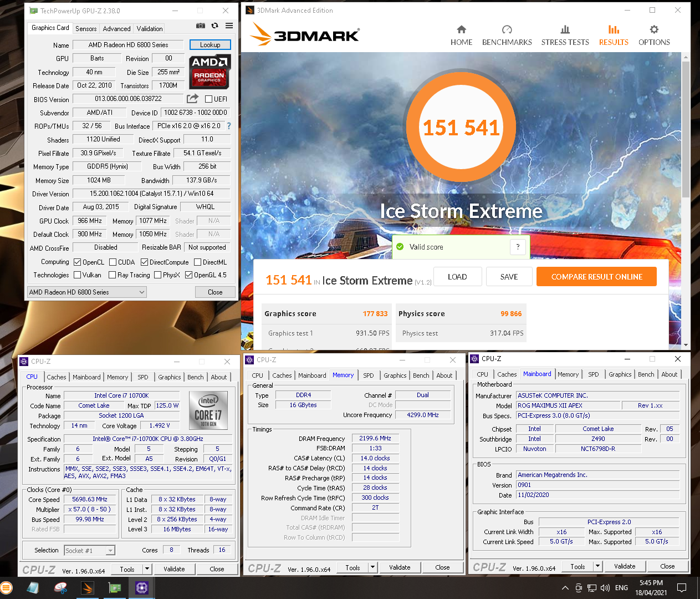The width and height of the screenshot is (700, 599).
Task: Toggle the UEFI checkbox in GPU-Z
Action: [209, 99]
